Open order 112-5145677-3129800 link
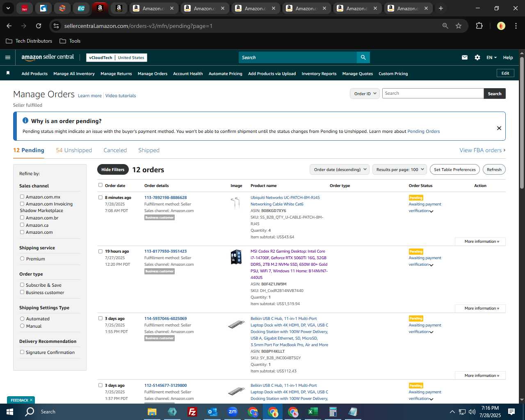 coord(166,386)
